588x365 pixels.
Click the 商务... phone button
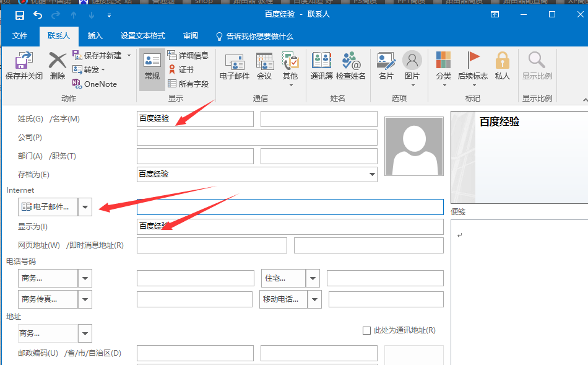coord(48,278)
